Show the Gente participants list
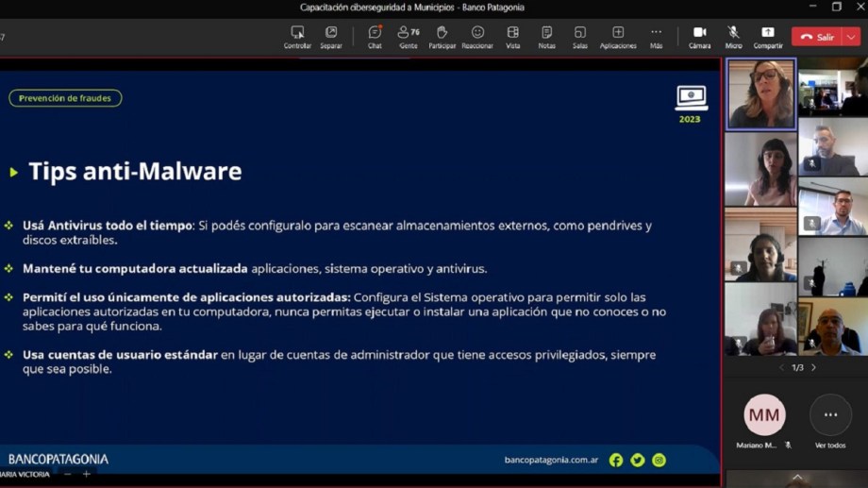This screenshot has width=868, height=488. tap(408, 37)
